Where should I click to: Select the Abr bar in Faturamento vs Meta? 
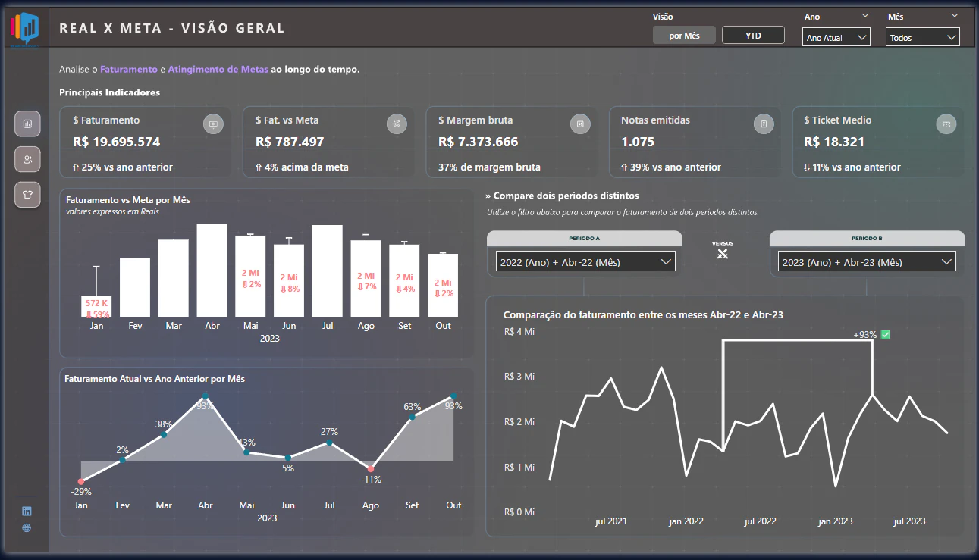212,270
